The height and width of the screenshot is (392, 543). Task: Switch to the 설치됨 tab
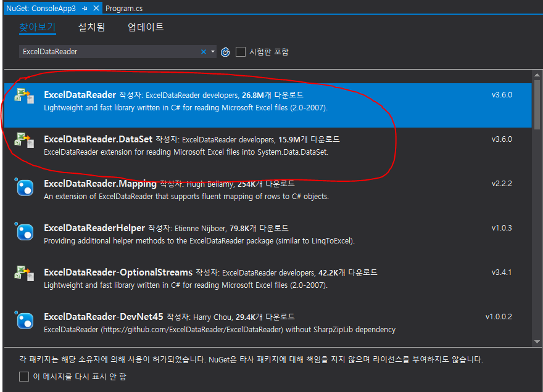tap(91, 27)
